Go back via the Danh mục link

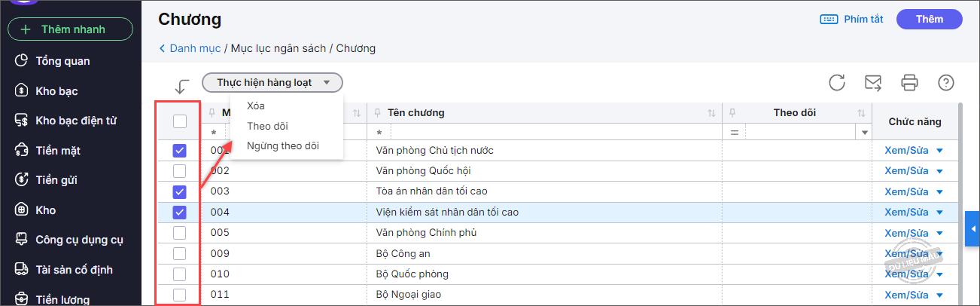coord(190,48)
